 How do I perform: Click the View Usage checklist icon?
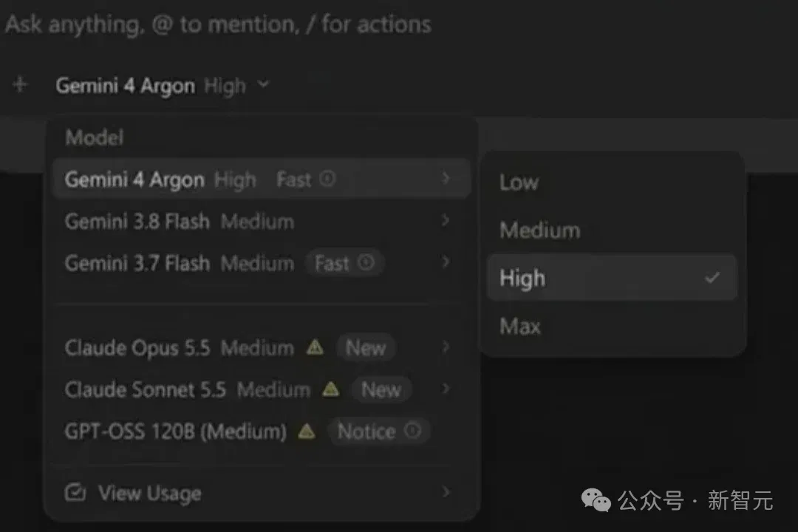pos(75,492)
